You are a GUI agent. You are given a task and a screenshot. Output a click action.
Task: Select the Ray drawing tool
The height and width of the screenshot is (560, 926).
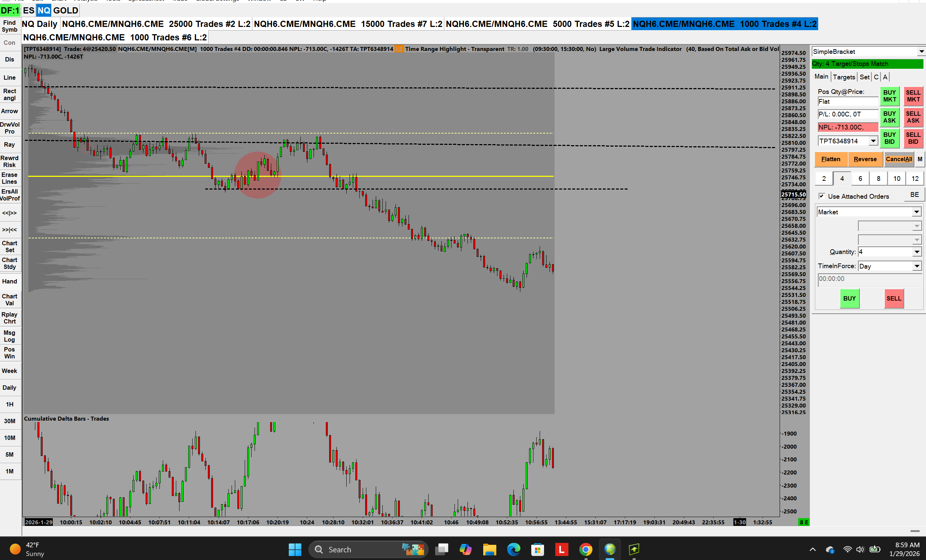coord(10,144)
